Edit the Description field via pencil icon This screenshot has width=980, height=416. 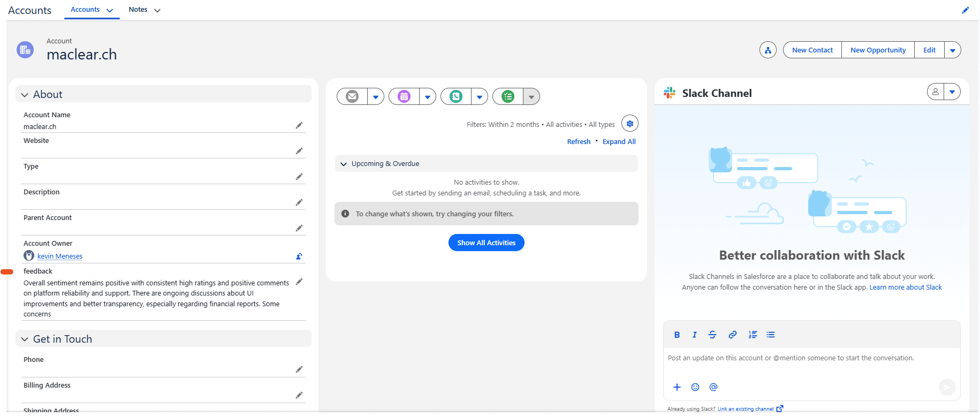[x=299, y=202]
